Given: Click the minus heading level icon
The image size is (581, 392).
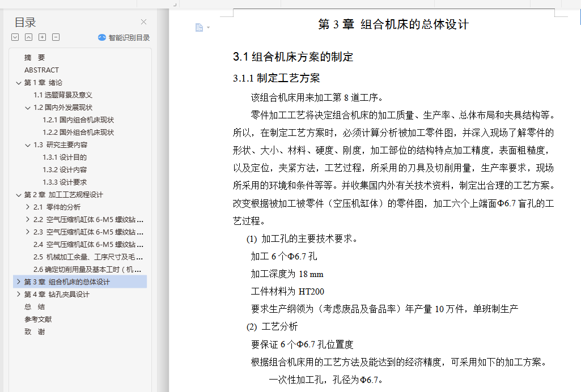Looking at the screenshot, I should [x=56, y=37].
